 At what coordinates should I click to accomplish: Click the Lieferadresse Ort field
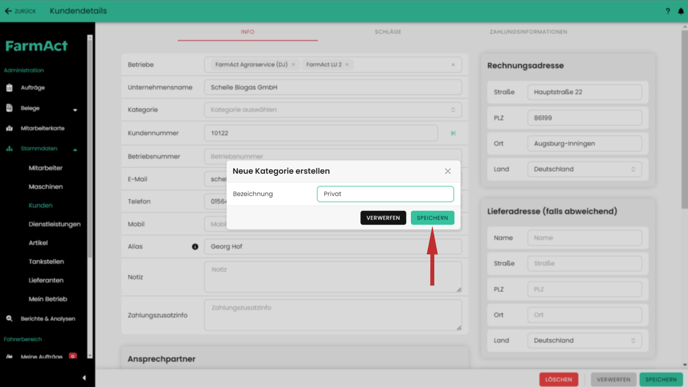(584, 315)
